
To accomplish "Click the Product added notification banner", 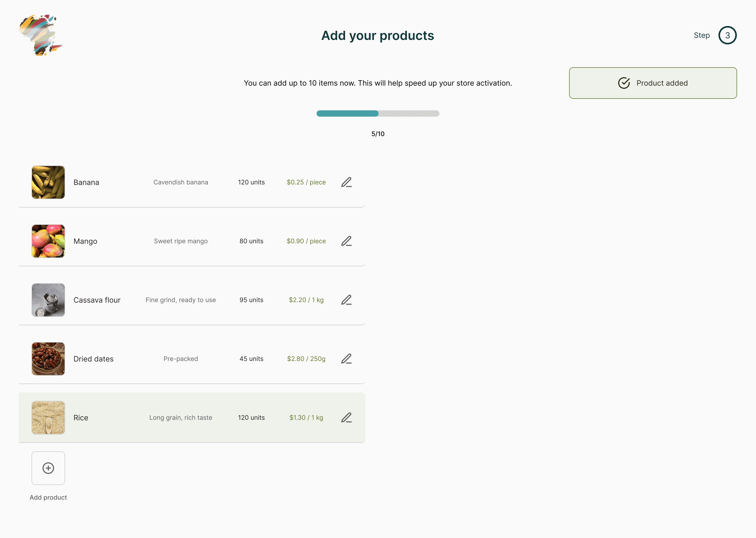I will pos(653,83).
